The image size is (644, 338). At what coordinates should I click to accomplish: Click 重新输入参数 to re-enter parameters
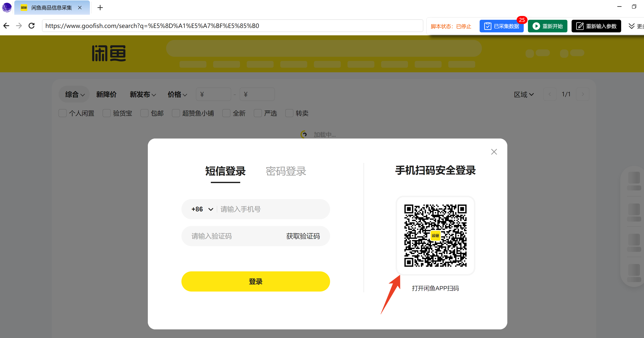[x=596, y=26]
